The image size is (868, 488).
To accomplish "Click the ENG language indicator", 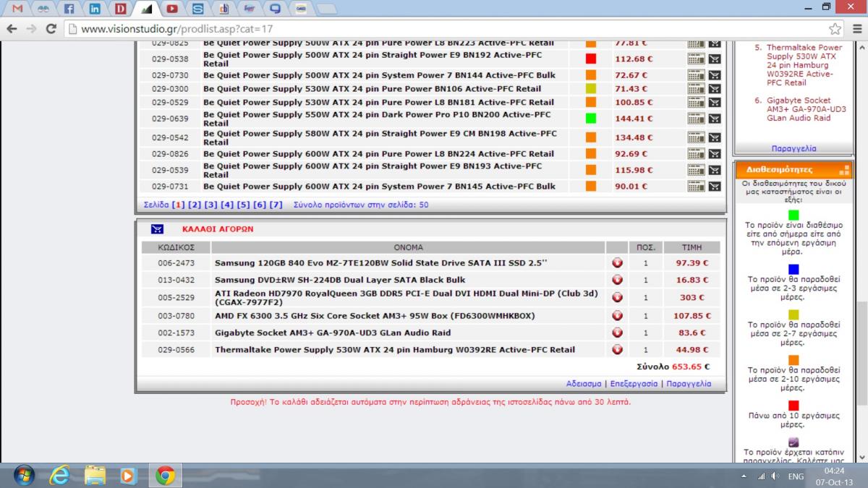I will (x=796, y=476).
